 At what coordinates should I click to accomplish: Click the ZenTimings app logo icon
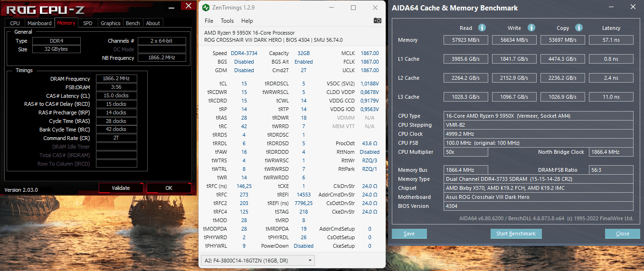[205, 8]
